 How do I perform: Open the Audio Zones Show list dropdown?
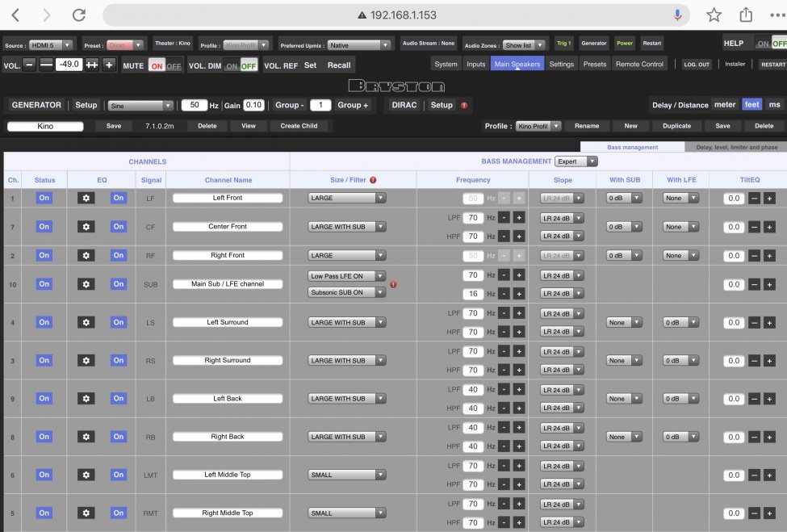524,45
